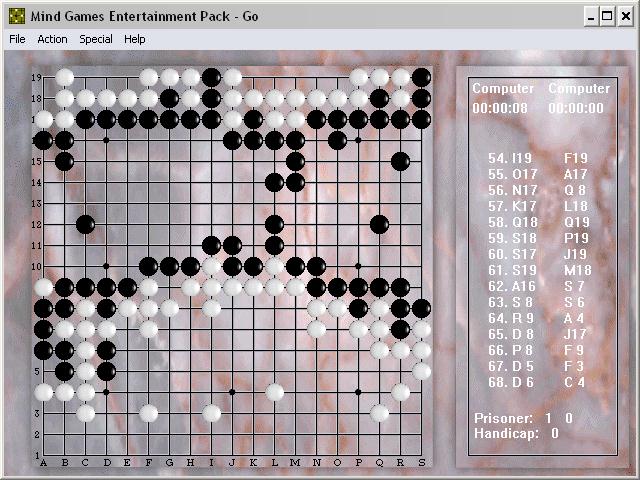Click the black stone at Q18
This screenshot has height=480, width=640.
pyautogui.click(x=379, y=98)
